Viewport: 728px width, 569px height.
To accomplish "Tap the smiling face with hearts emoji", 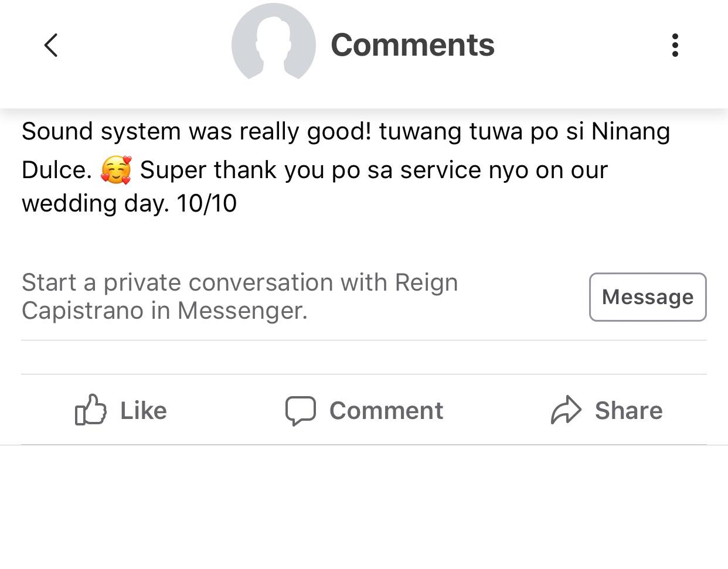I will point(116,171).
